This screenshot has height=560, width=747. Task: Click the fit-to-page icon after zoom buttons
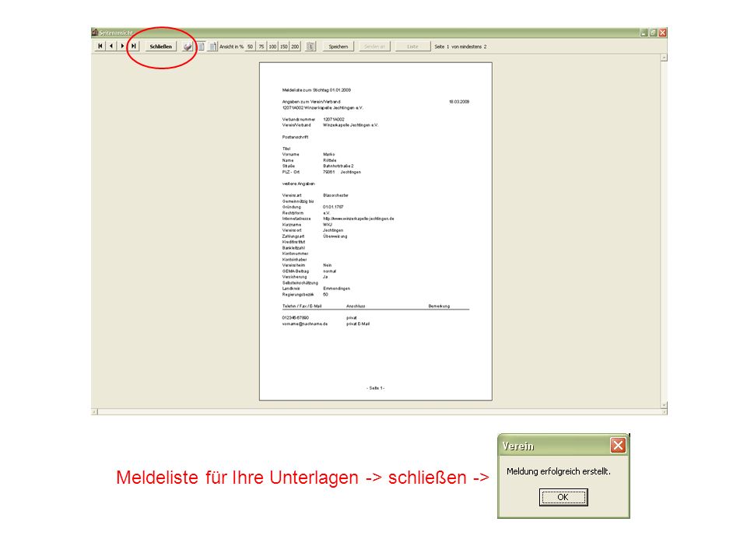(x=310, y=47)
